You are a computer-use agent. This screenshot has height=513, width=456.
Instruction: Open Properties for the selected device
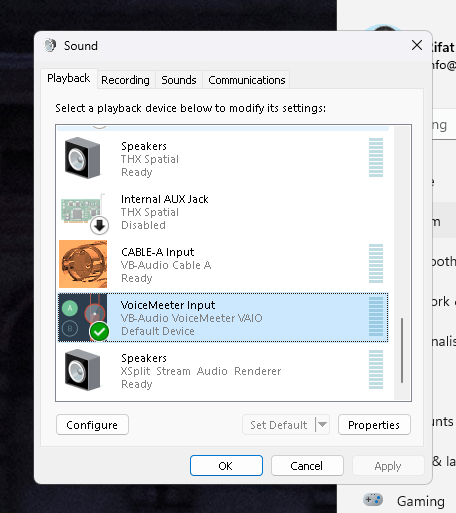[374, 425]
